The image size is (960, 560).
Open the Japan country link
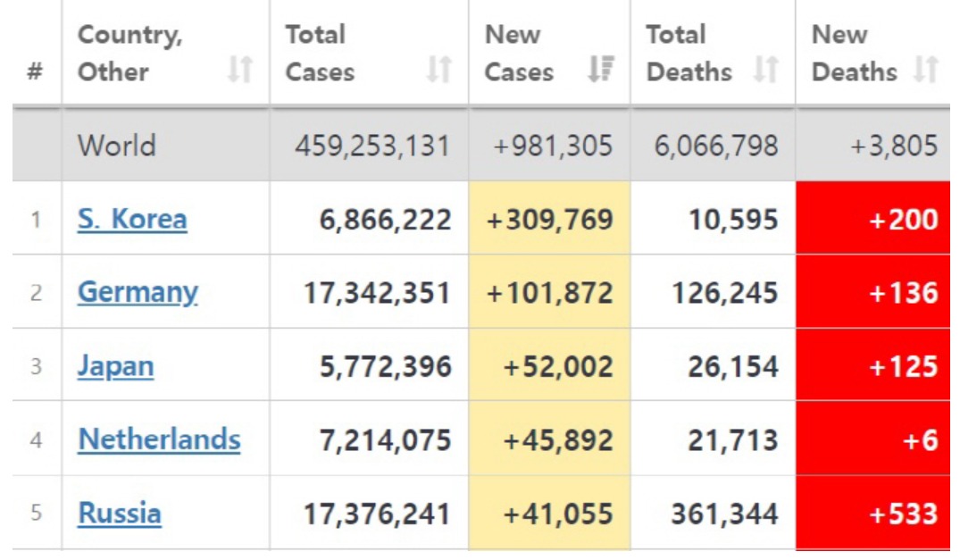(x=116, y=366)
